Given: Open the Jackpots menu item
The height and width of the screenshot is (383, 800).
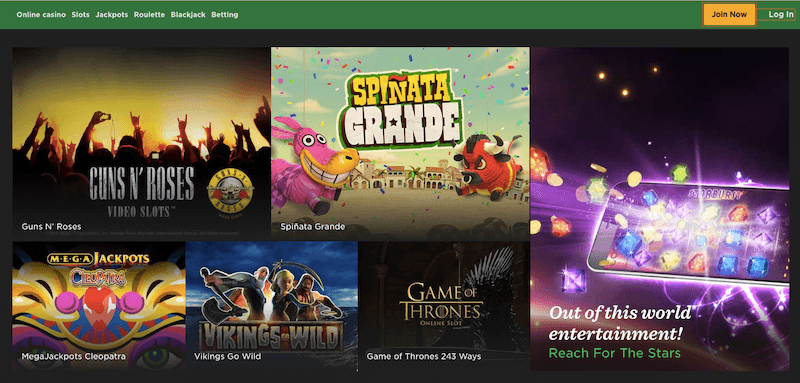Looking at the screenshot, I should (112, 15).
